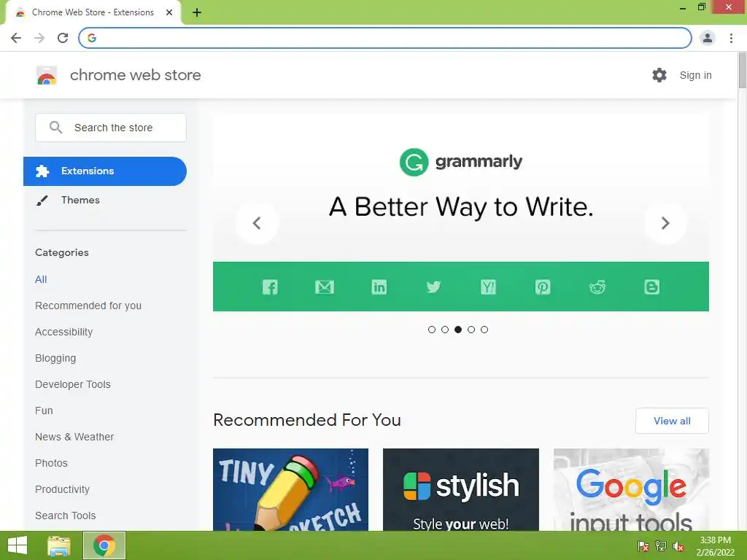The width and height of the screenshot is (747, 560).
Task: Select the All category
Action: coord(41,279)
